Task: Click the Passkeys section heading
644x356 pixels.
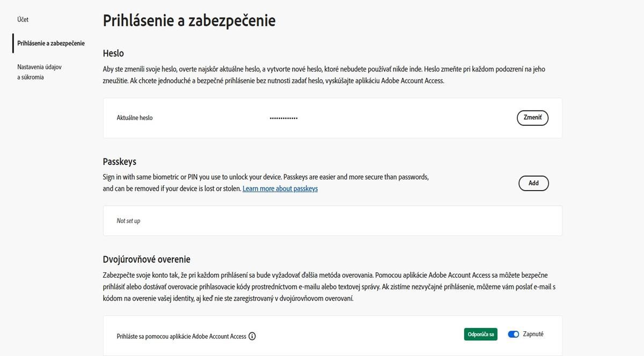Action: tap(120, 162)
